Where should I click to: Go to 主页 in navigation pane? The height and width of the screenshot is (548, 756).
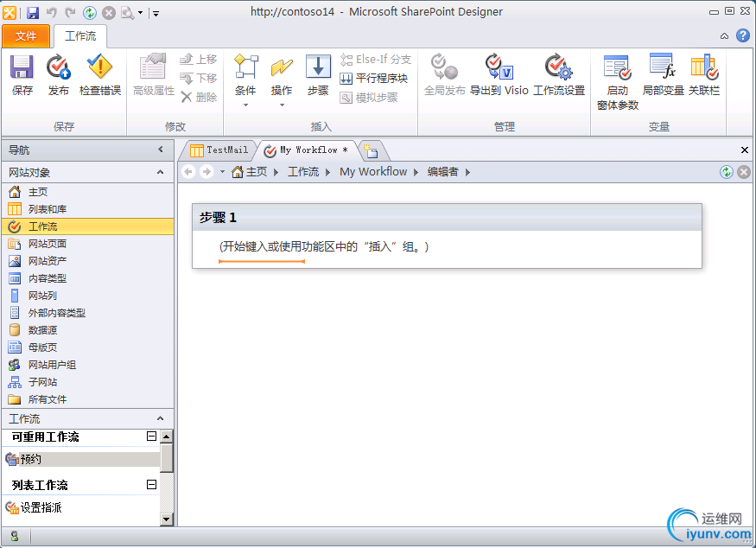pyautogui.click(x=88, y=192)
